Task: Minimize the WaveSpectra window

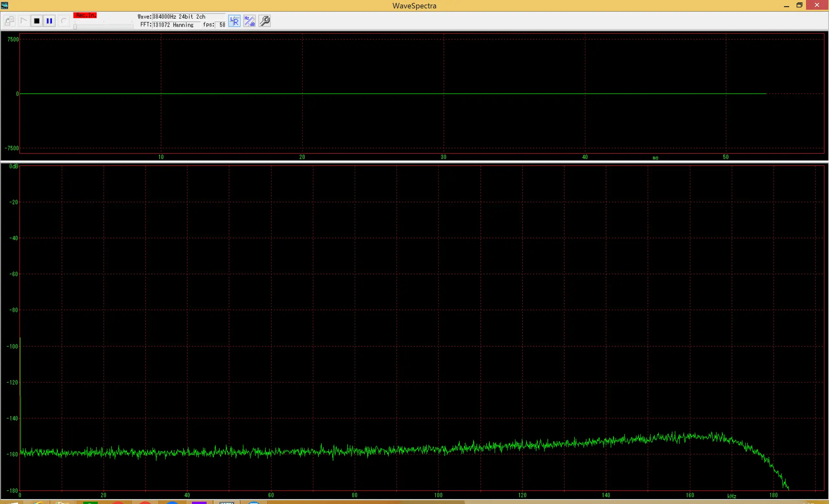Action: pos(786,5)
